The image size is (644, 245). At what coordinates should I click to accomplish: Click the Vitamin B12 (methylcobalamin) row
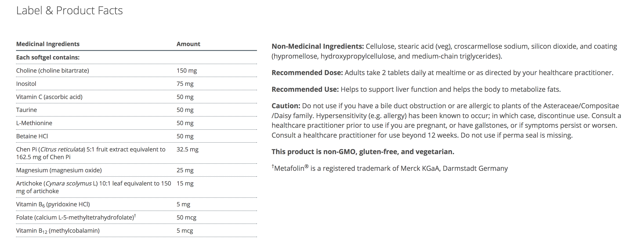[x=58, y=231]
